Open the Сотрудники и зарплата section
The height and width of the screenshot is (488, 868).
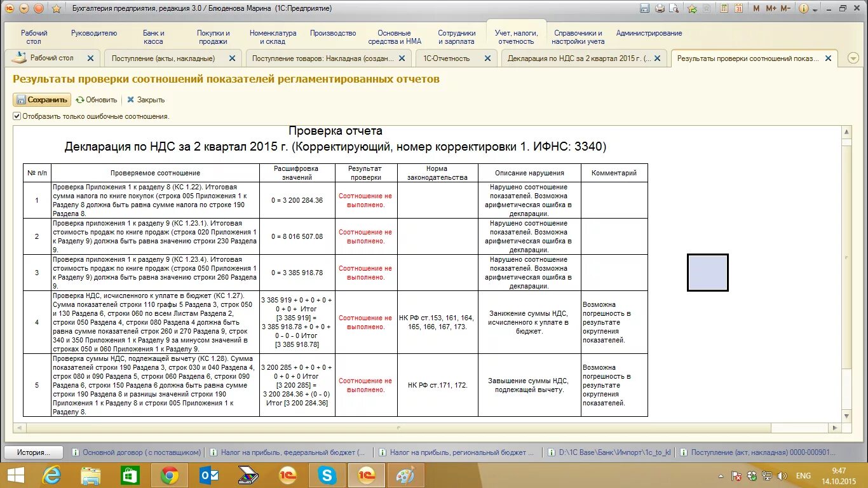click(x=456, y=37)
